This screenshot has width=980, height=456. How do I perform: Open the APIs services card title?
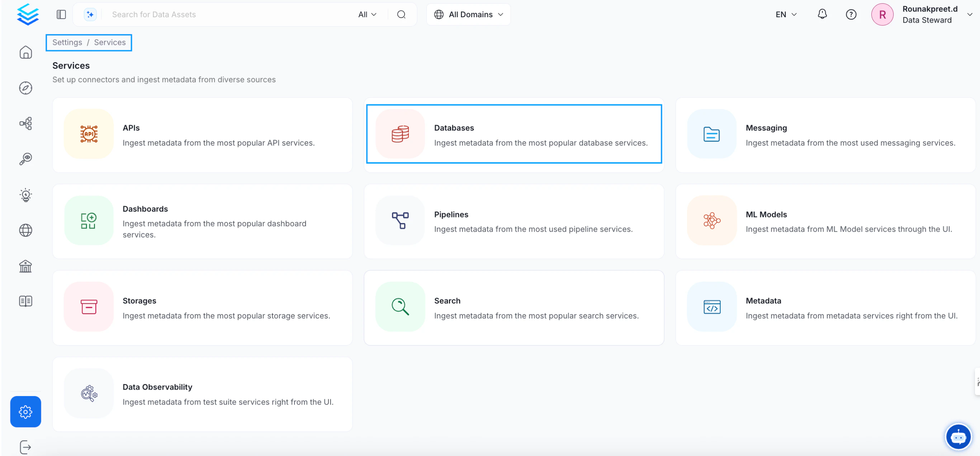pos(131,128)
